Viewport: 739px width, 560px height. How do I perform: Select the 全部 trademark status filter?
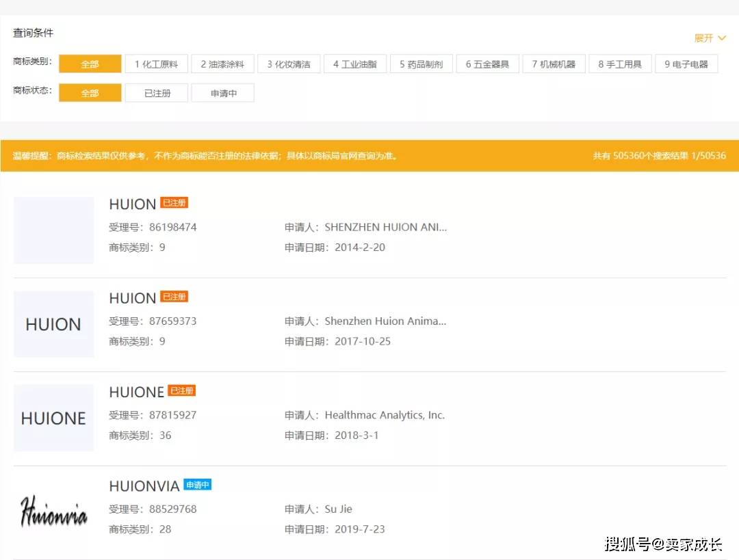click(90, 93)
